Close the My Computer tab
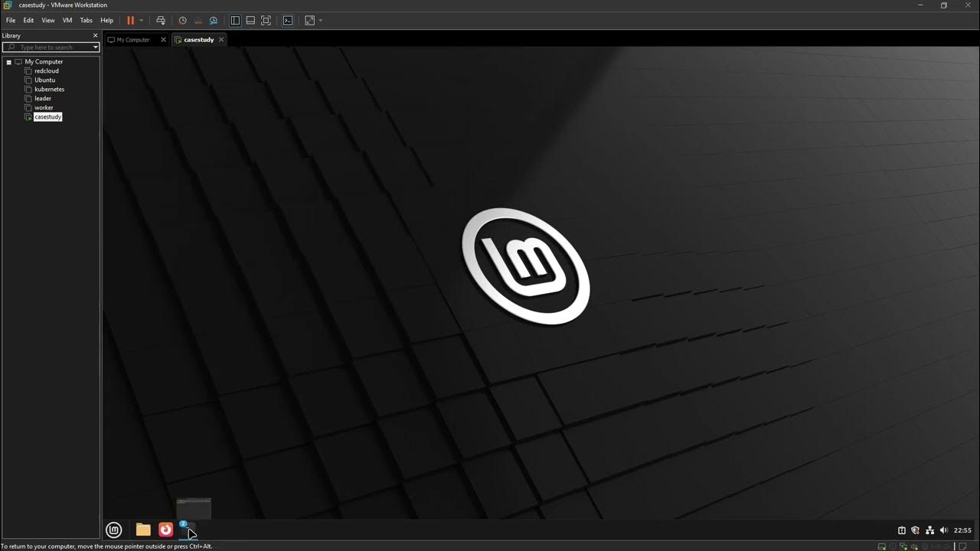The width and height of the screenshot is (980, 551). point(163,40)
